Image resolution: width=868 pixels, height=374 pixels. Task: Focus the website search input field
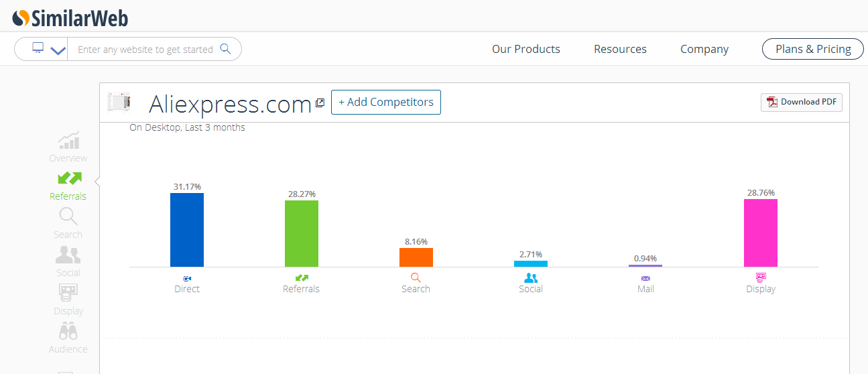click(145, 49)
